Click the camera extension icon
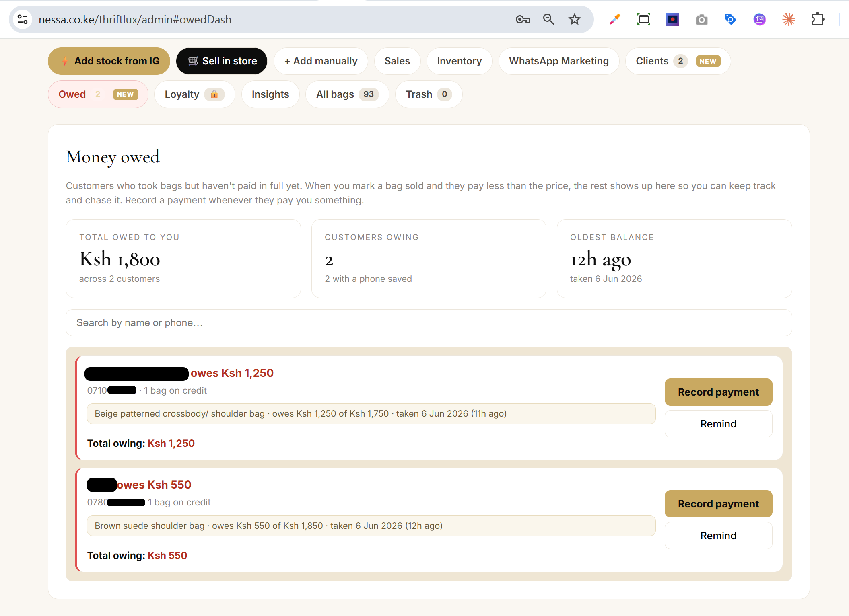Screen dimensions: 849x616 coord(702,19)
